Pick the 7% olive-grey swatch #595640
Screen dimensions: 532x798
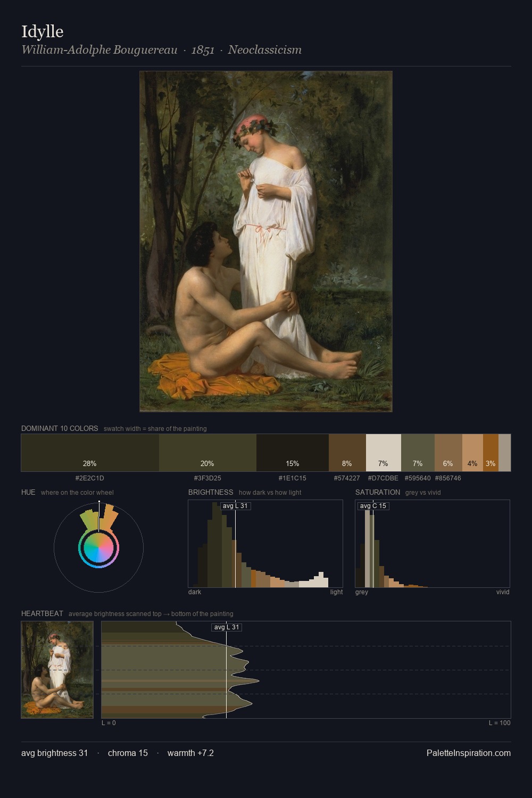coord(418,453)
